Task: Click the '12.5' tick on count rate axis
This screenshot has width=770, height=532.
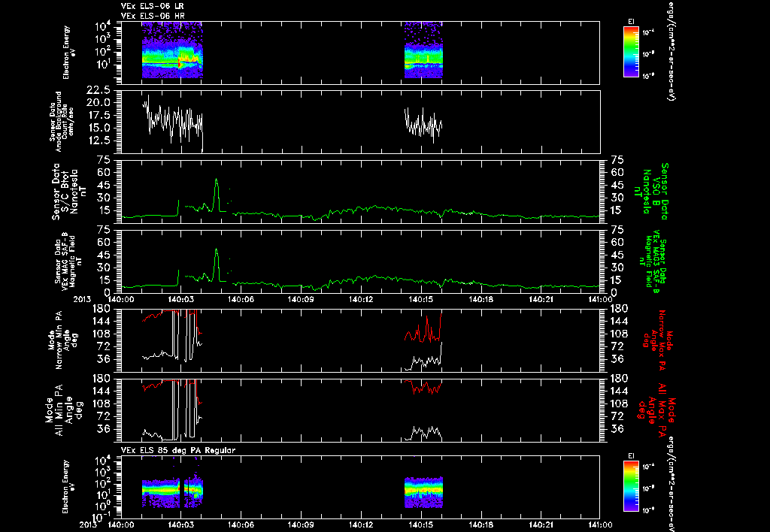Action: point(99,141)
